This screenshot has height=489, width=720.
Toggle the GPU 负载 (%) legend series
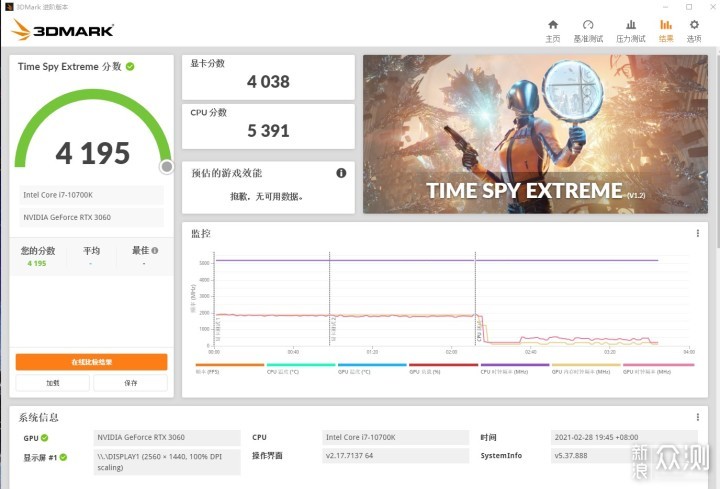click(x=444, y=368)
